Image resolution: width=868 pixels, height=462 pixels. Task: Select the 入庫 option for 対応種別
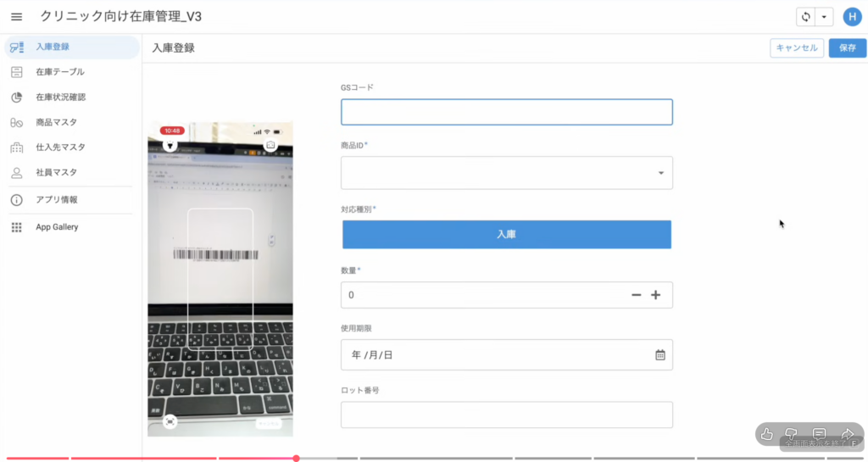506,235
